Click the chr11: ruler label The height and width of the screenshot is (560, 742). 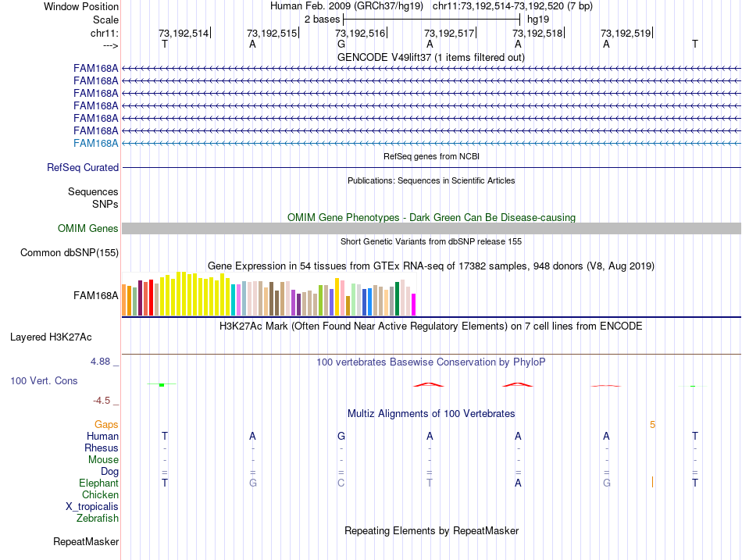click(x=105, y=33)
